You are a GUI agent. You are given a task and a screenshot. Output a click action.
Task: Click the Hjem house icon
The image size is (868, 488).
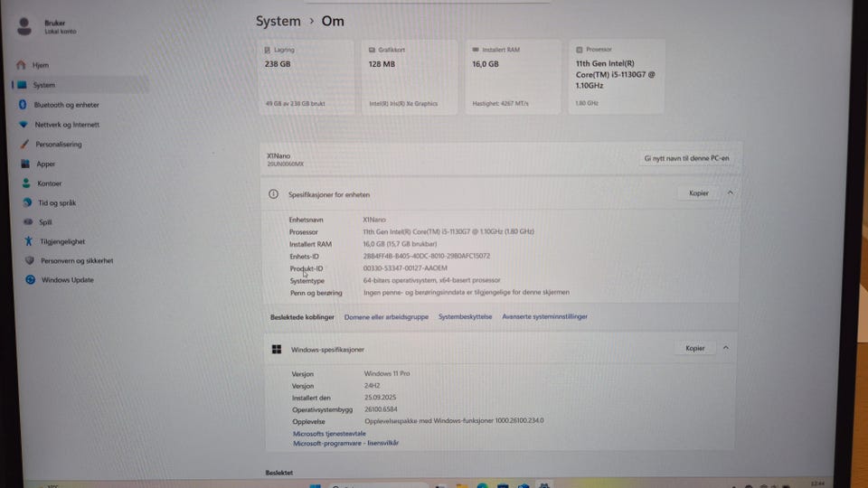point(21,65)
